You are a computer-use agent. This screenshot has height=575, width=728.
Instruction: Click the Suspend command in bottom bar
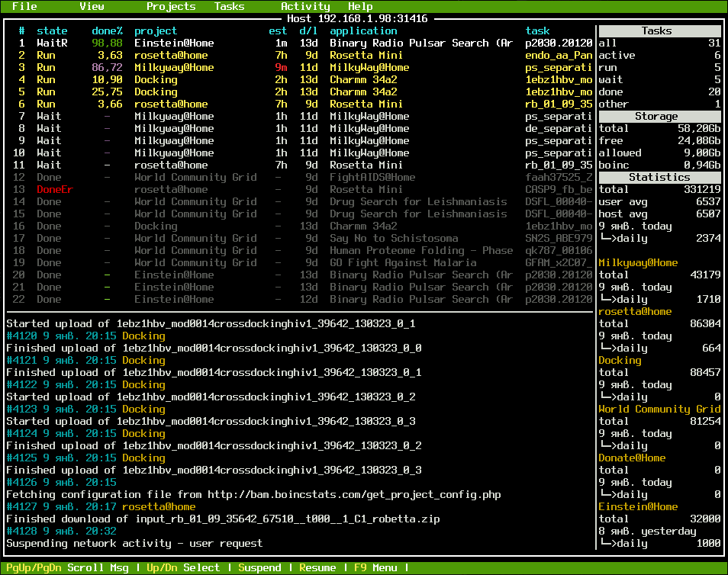click(x=259, y=567)
